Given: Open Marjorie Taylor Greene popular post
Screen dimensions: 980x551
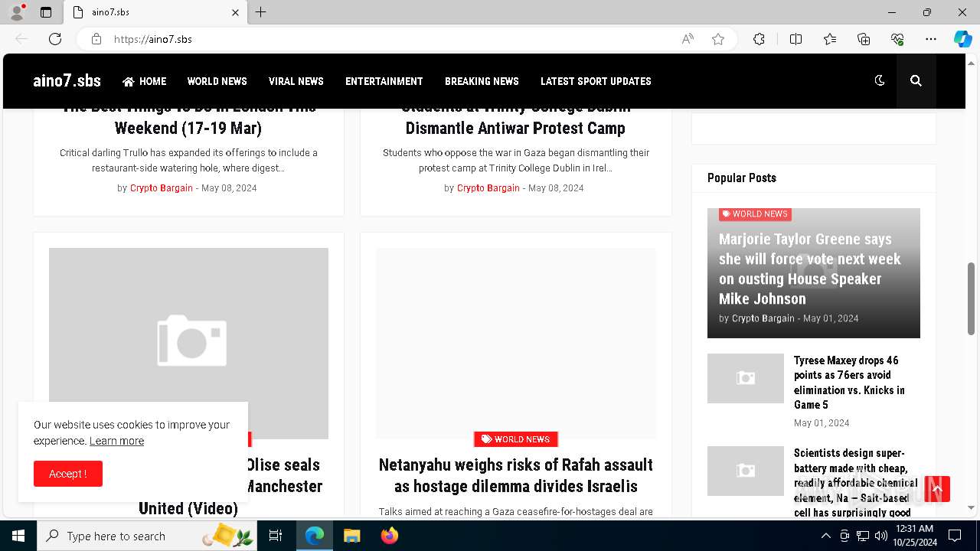Looking at the screenshot, I should (x=809, y=269).
